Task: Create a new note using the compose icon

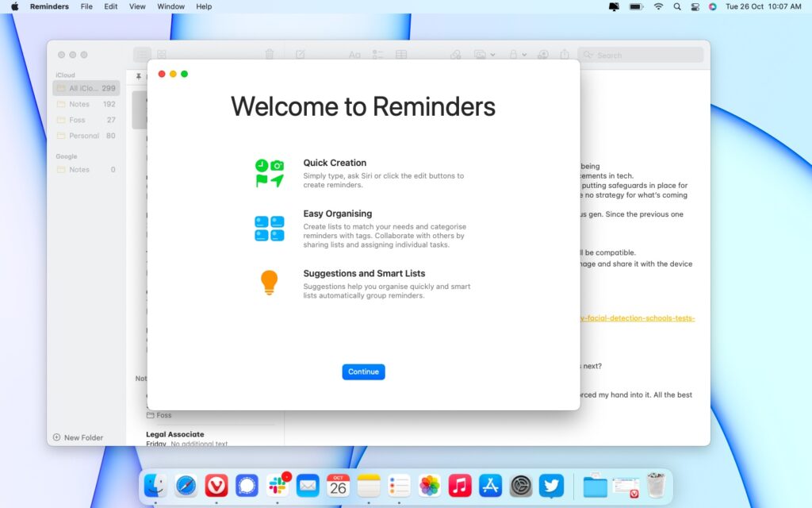Action: coord(300,54)
